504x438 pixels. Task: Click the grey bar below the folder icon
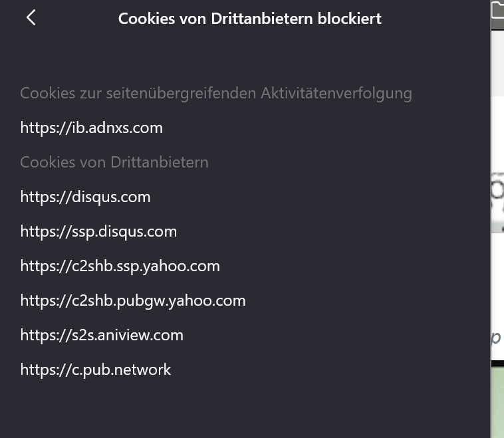[497, 25]
